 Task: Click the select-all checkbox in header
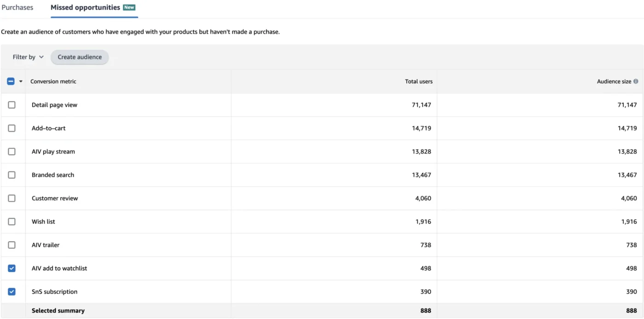pyautogui.click(x=10, y=81)
